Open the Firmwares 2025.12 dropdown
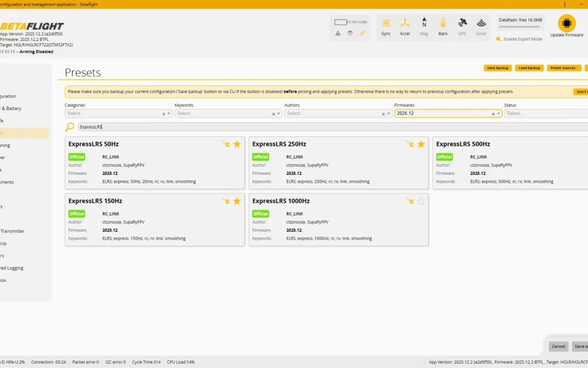 pos(448,113)
